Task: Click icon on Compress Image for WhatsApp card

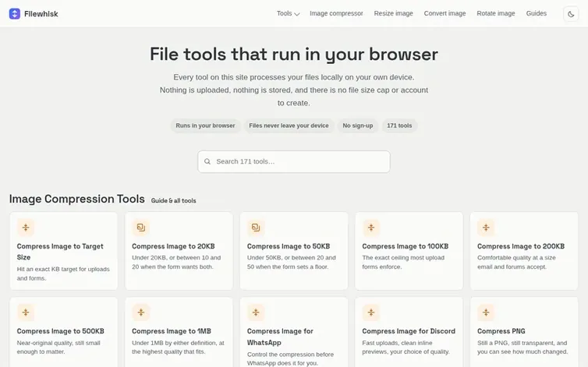Action: pyautogui.click(x=256, y=312)
